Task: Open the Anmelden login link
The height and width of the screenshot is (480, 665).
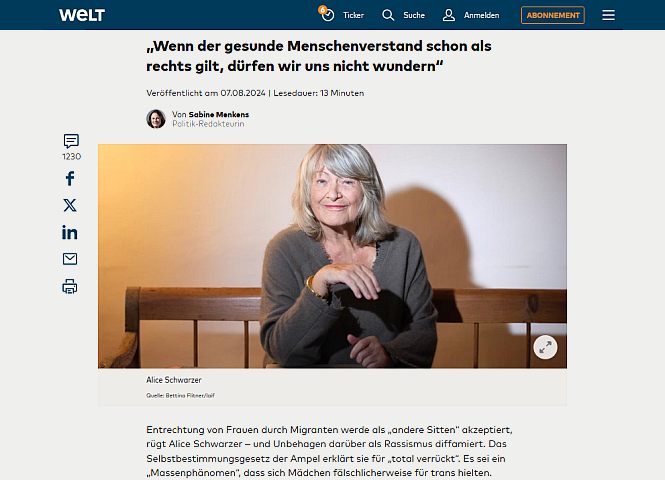Action: point(481,15)
